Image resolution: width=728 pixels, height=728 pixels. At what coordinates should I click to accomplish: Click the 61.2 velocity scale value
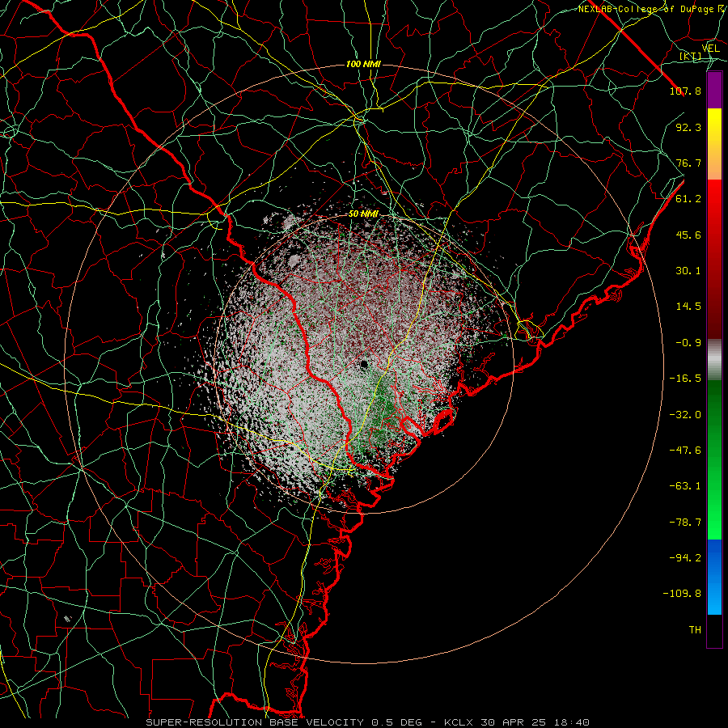coord(688,199)
